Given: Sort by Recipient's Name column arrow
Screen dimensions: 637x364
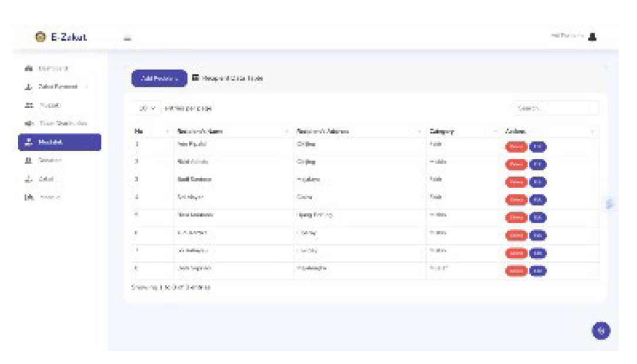Looking at the screenshot, I should click(287, 130).
